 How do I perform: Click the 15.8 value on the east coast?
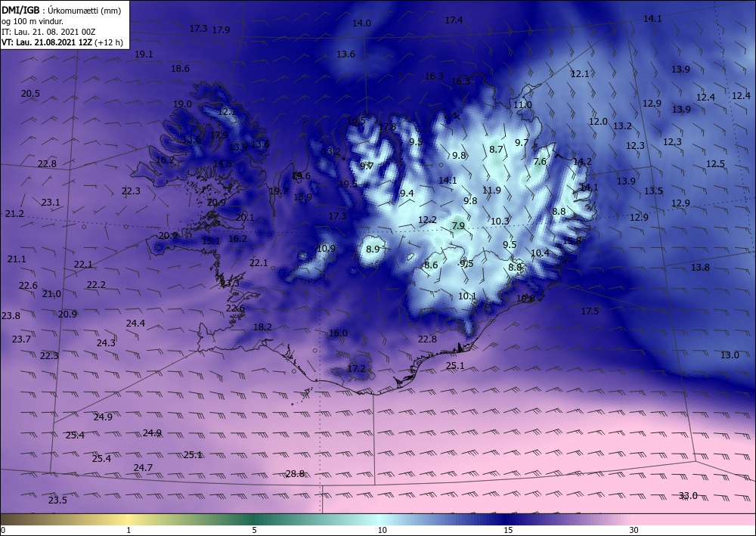pyautogui.click(x=572, y=240)
